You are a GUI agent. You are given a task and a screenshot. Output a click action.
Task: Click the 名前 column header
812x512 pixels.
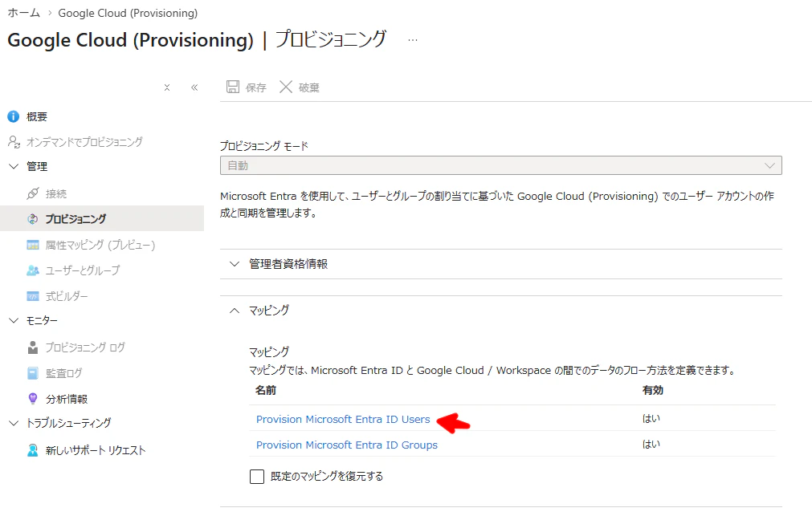[x=266, y=390]
